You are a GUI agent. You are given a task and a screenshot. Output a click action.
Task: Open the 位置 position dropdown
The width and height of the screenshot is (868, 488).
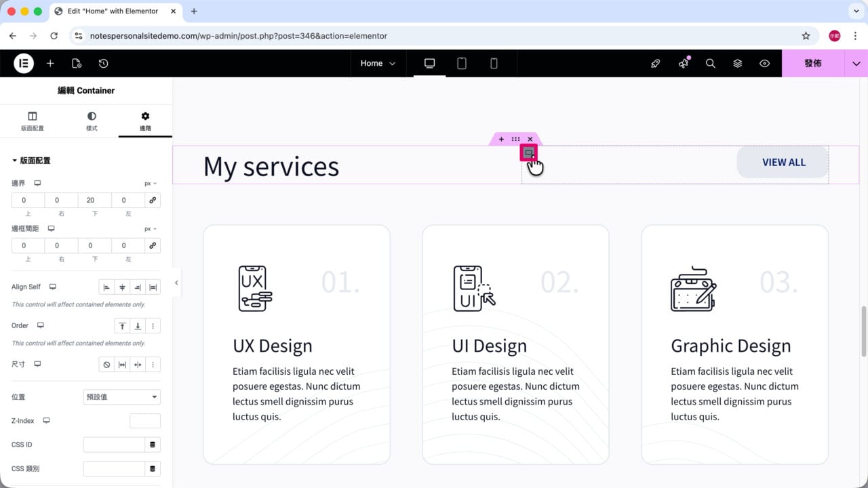(x=121, y=396)
